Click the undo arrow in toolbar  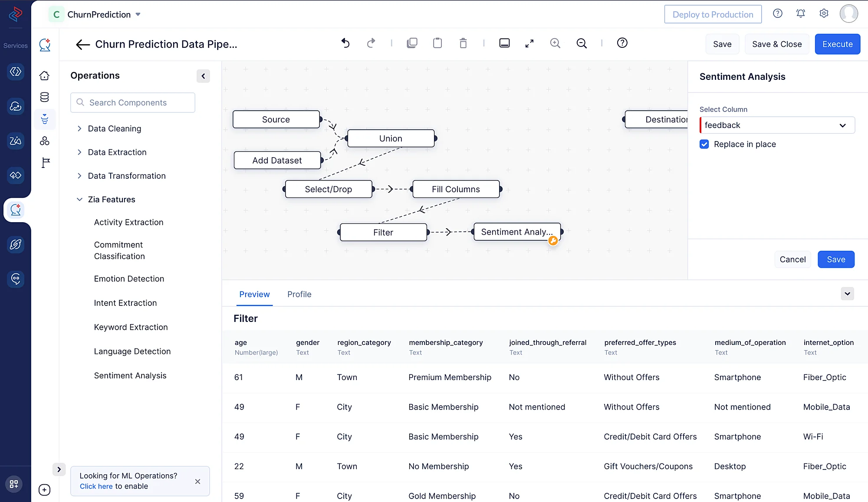tap(345, 43)
